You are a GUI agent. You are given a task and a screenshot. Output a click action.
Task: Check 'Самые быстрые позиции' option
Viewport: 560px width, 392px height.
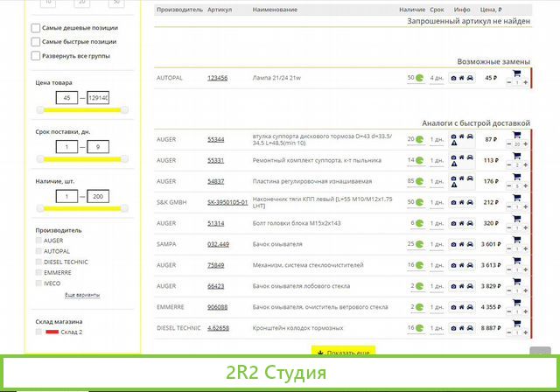tap(35, 42)
